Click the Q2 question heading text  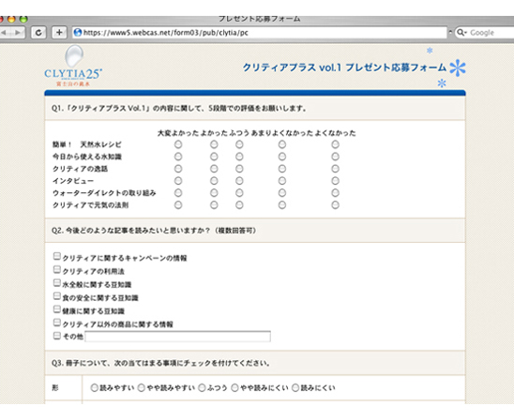[154, 231]
